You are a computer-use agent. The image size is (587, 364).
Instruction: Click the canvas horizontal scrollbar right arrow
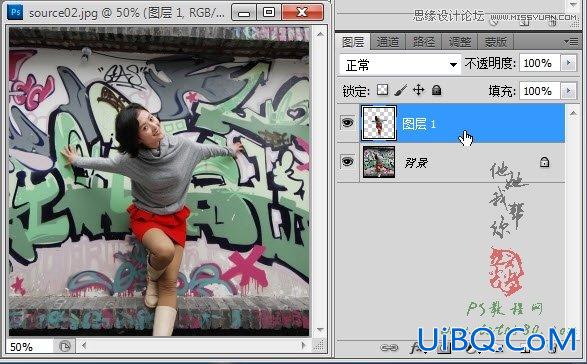click(x=303, y=346)
